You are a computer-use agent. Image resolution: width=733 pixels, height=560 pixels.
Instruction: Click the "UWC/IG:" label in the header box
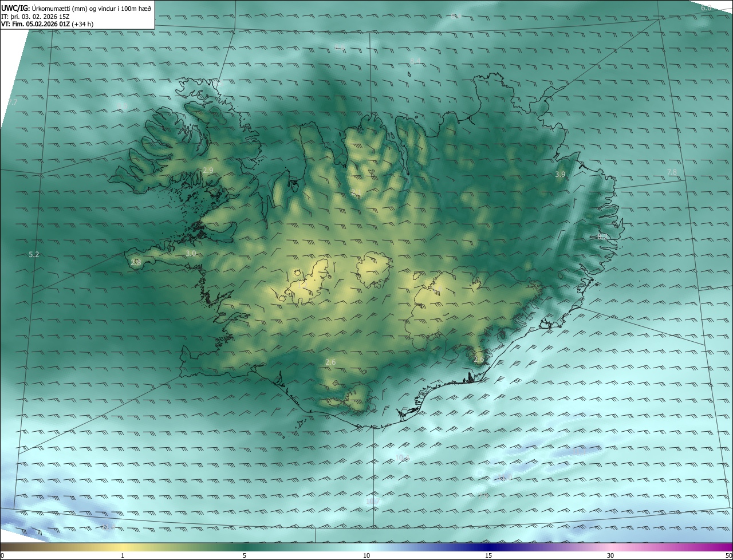pyautogui.click(x=15, y=7)
